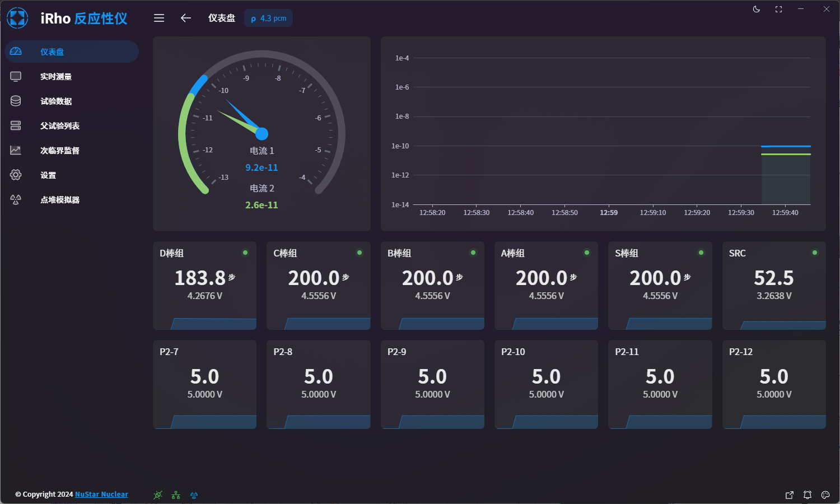Click the 电流 2 reading 2.6e-11
Screen dimensions: 840x504
click(262, 205)
